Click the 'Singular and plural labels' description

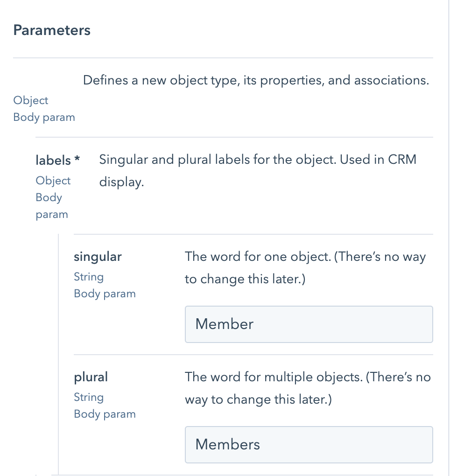point(257,160)
